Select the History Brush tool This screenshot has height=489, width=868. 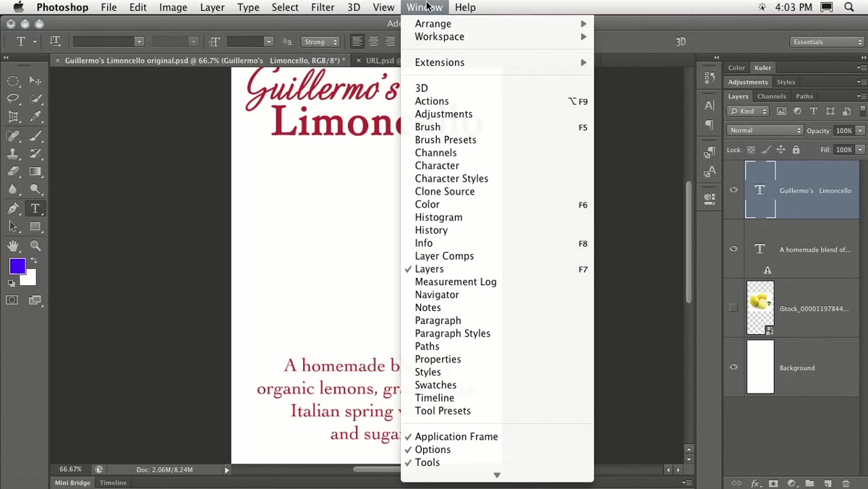click(x=35, y=154)
